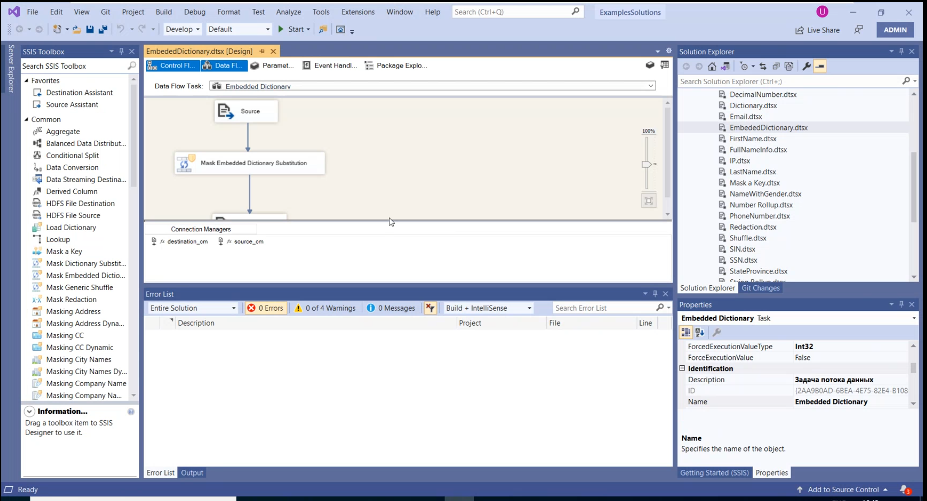The image size is (927, 501).
Task: Click the Search Error List field
Action: pyautogui.click(x=604, y=308)
